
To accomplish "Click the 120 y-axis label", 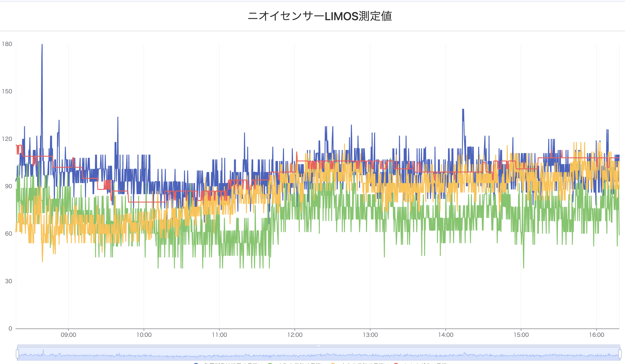I will pos(7,139).
